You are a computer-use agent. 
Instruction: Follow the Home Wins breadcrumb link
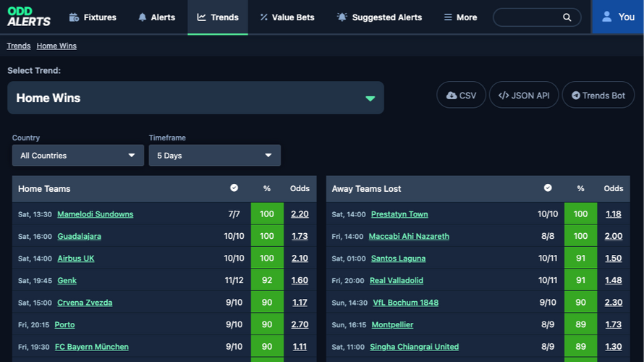tap(56, 46)
